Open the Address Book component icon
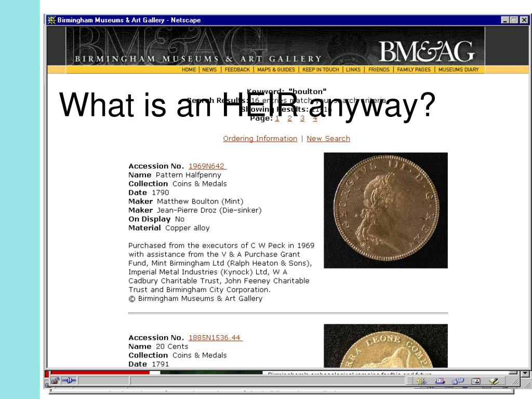This screenshot has width=532, height=399. click(x=476, y=381)
